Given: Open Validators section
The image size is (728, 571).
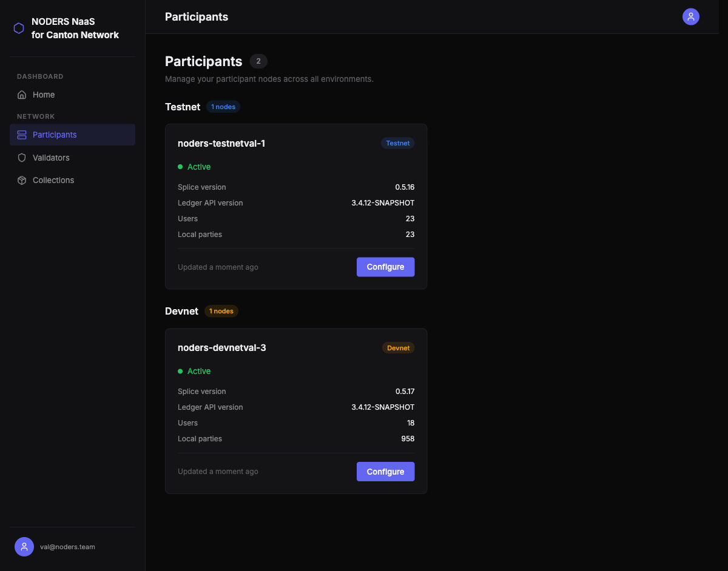Looking at the screenshot, I should pyautogui.click(x=72, y=158).
